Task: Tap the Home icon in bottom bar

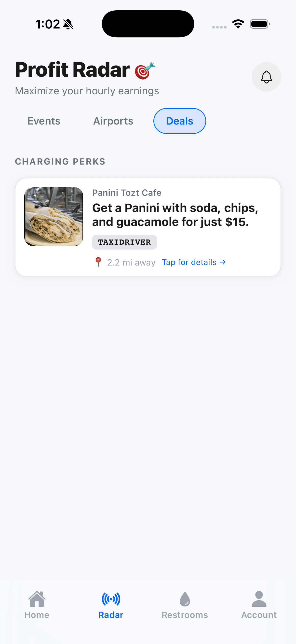Action: pyautogui.click(x=37, y=599)
